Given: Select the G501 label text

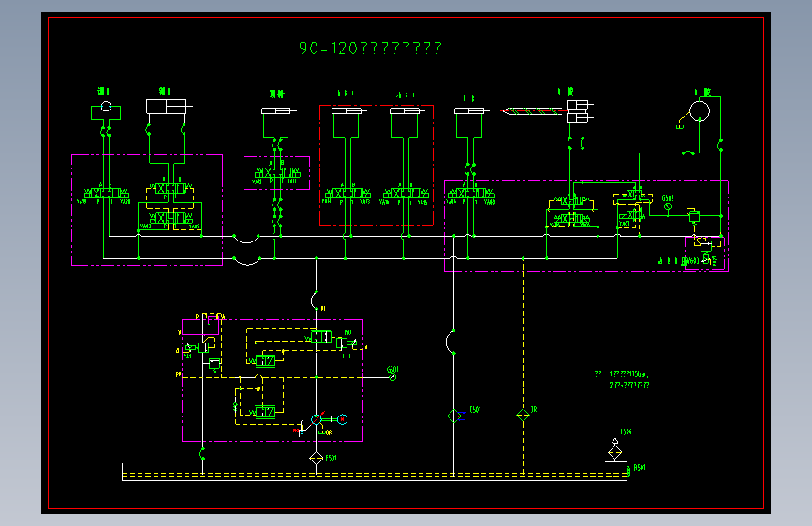Looking at the screenshot, I should click(x=392, y=369).
